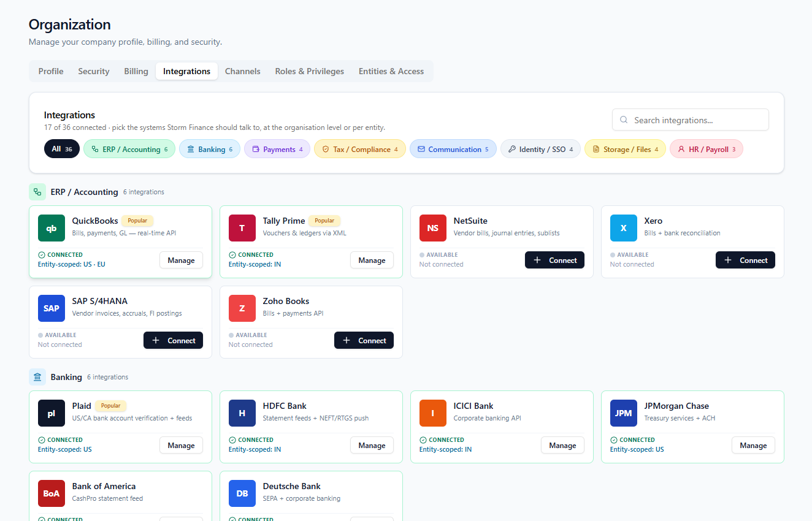Open the Profile tab
The width and height of the screenshot is (812, 521).
[51, 71]
